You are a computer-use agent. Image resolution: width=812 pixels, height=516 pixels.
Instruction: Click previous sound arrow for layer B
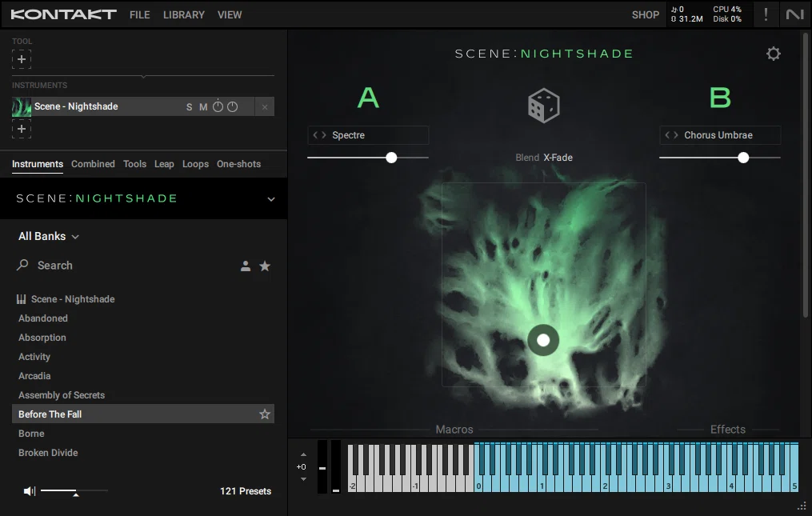click(667, 134)
